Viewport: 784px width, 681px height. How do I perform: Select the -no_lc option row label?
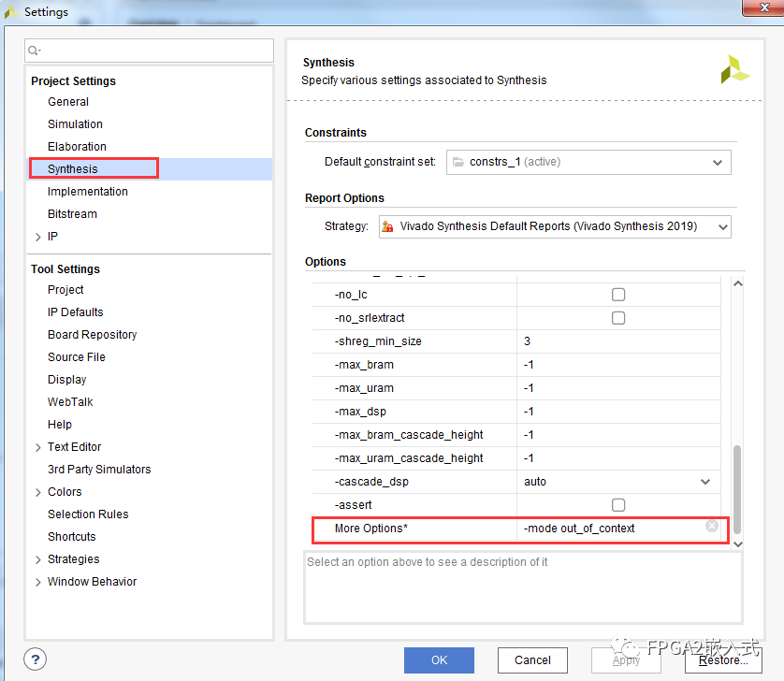[x=351, y=295]
